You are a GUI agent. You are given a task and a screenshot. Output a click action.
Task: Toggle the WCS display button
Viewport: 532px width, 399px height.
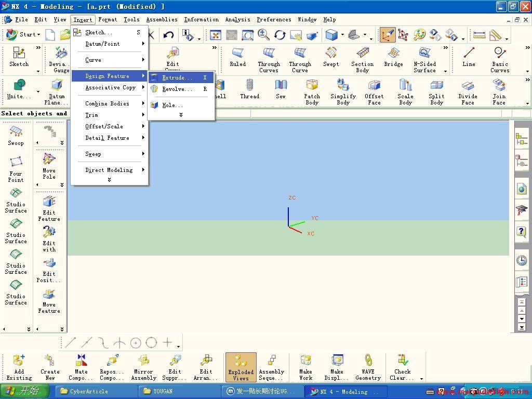tap(388, 35)
